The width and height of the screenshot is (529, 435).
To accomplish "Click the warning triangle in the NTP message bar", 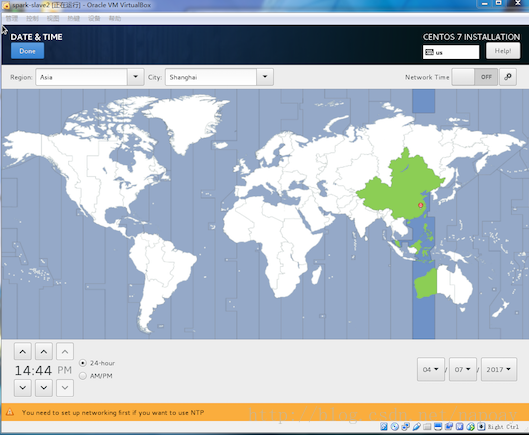I will tap(10, 412).
